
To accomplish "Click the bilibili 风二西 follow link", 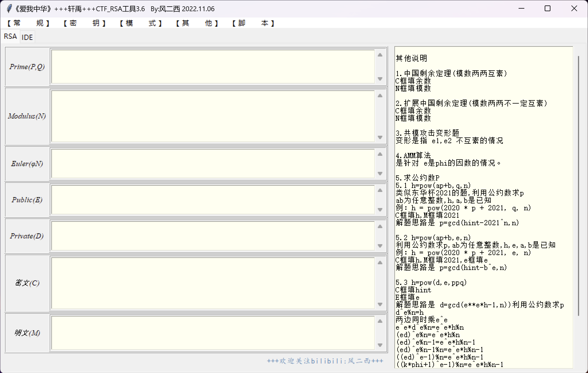I will (x=325, y=361).
